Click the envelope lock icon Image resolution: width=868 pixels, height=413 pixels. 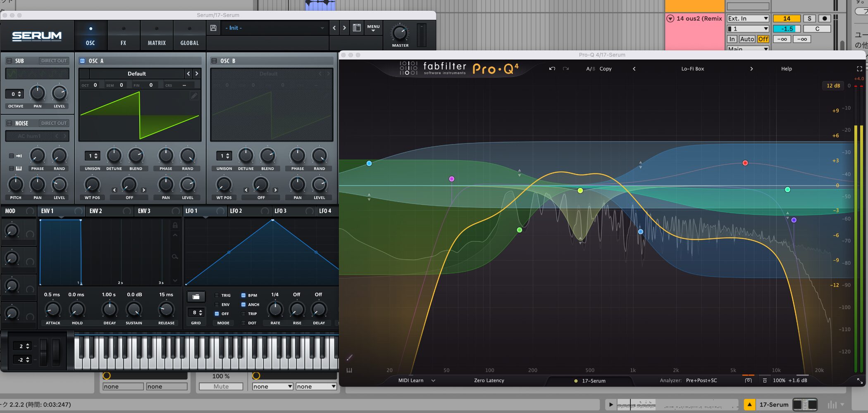175,225
